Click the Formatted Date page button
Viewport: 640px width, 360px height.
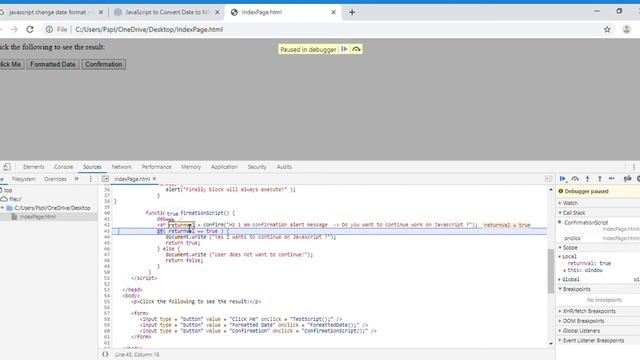coord(53,64)
